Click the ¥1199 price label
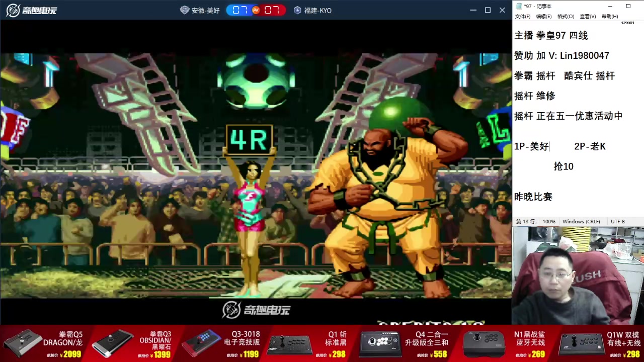644x362 pixels. click(x=249, y=354)
